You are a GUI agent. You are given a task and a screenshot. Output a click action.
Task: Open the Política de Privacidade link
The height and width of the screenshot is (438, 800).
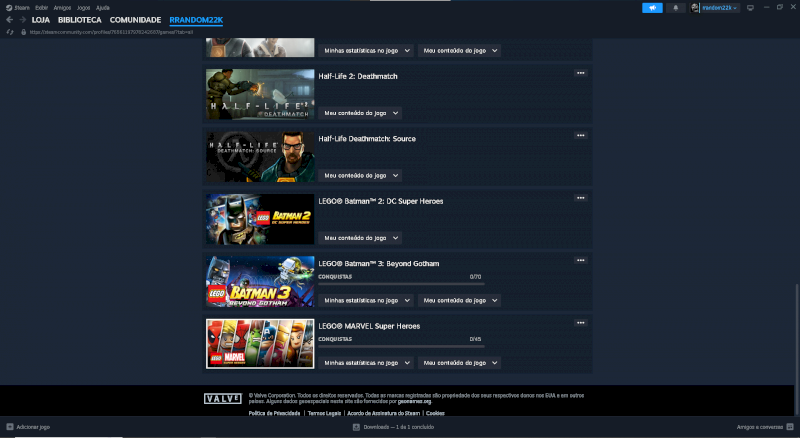tap(274, 413)
